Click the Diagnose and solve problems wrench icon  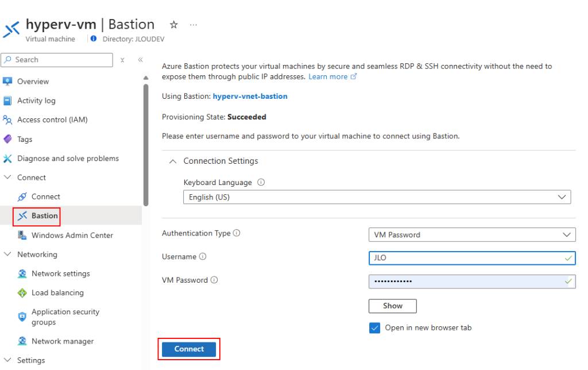pos(7,159)
